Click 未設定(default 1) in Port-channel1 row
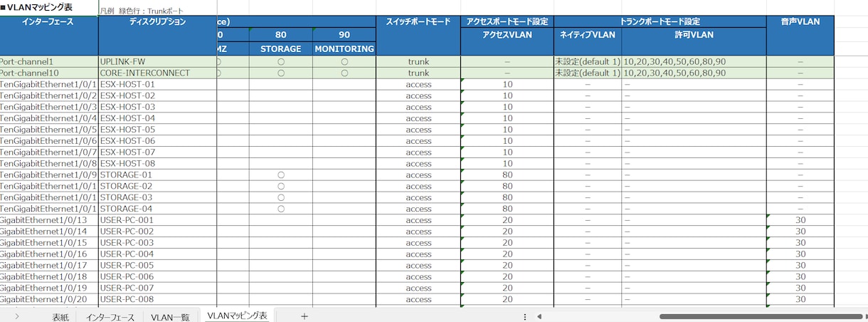Screen dimensions: 868x322 pos(587,62)
